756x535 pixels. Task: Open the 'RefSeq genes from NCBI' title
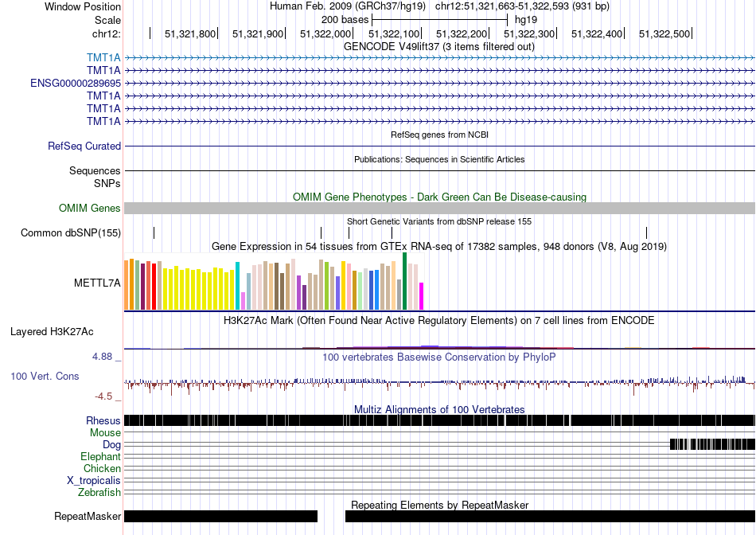(x=439, y=135)
